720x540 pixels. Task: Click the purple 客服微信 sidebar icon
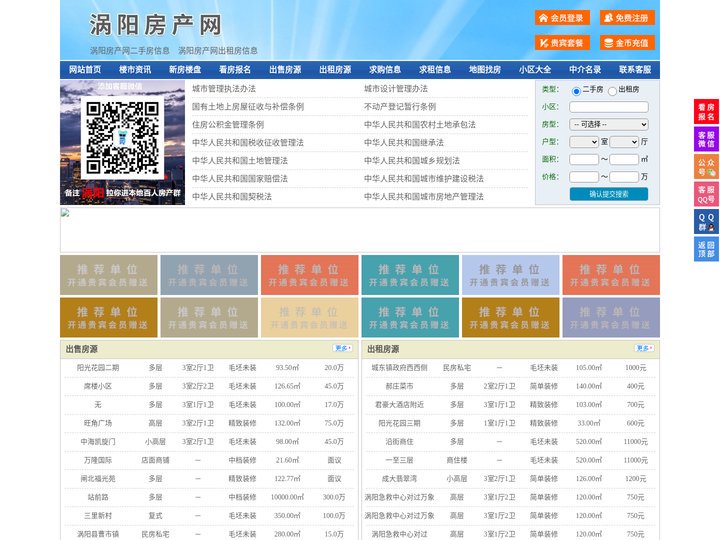706,139
